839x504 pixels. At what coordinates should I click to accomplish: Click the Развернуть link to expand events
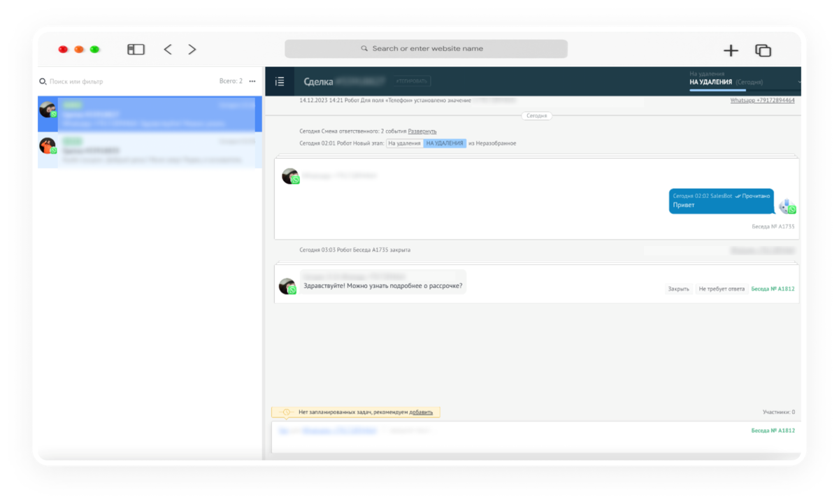point(422,131)
